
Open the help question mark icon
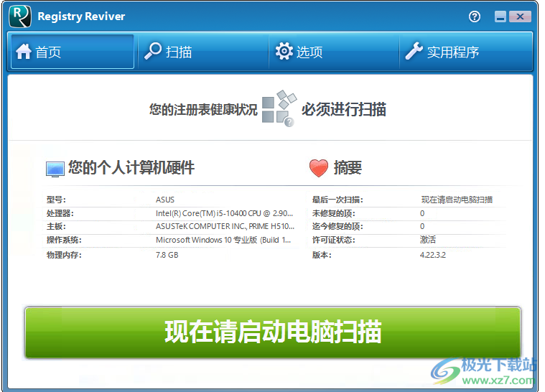474,17
